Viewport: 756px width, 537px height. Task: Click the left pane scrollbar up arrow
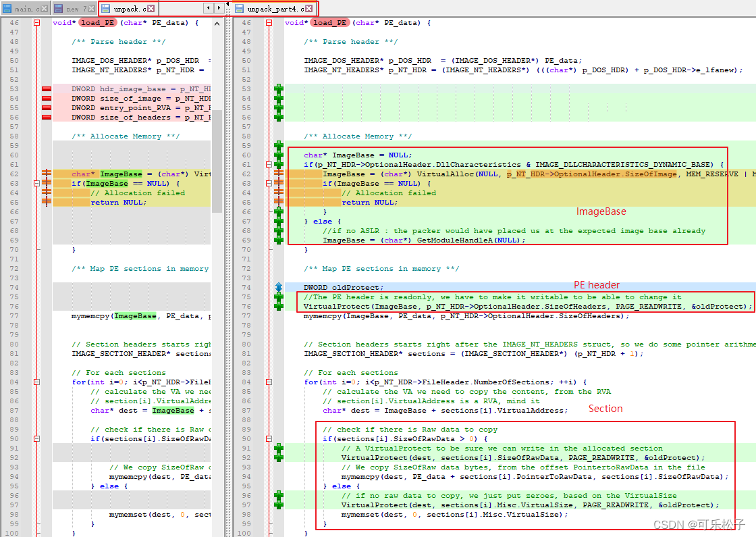click(217, 23)
